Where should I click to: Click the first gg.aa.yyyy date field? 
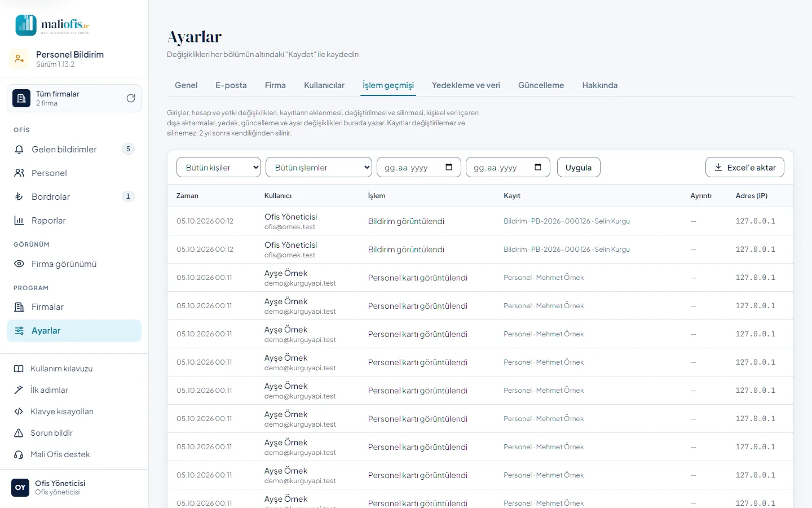(x=419, y=167)
